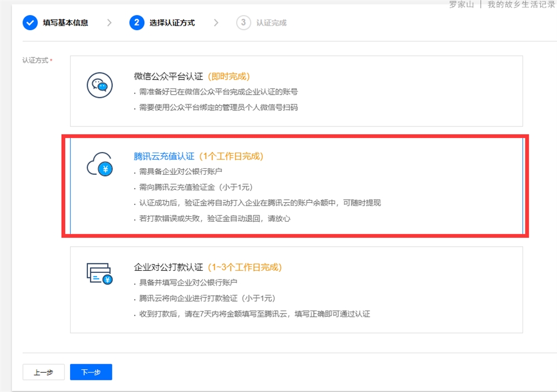
Task: Click the 认证方式 field label
Action: pyautogui.click(x=35, y=60)
